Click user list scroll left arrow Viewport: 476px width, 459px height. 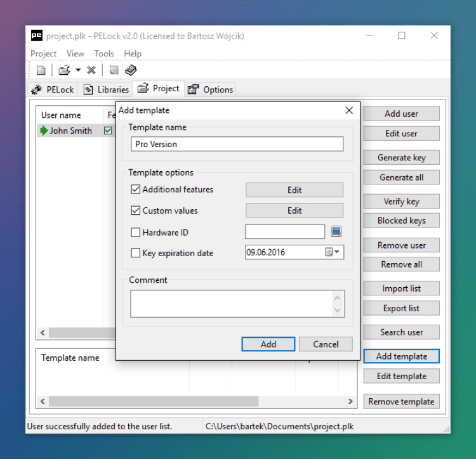coord(43,333)
